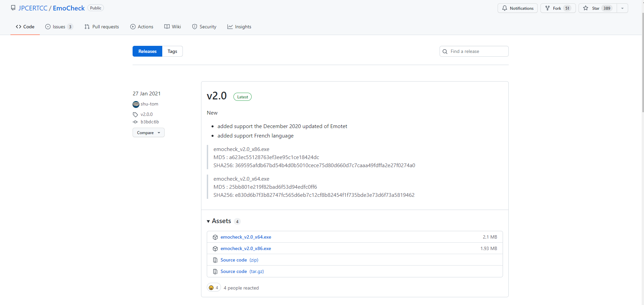Click the zip file icon for Source code (zip)
The height and width of the screenshot is (305, 644).
[x=215, y=260]
